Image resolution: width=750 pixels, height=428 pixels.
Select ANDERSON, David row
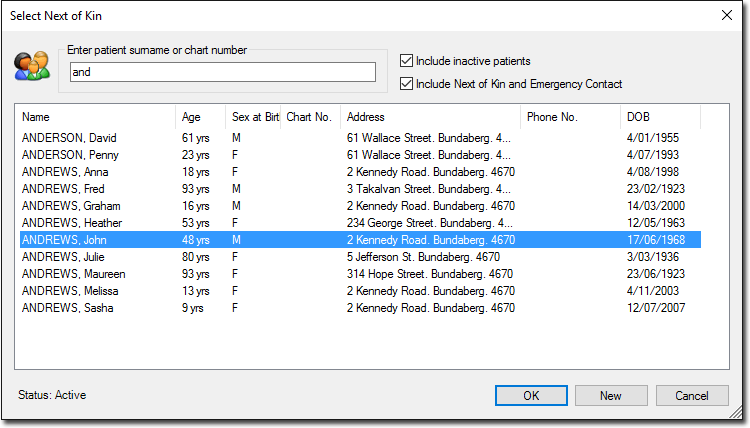coord(360,138)
